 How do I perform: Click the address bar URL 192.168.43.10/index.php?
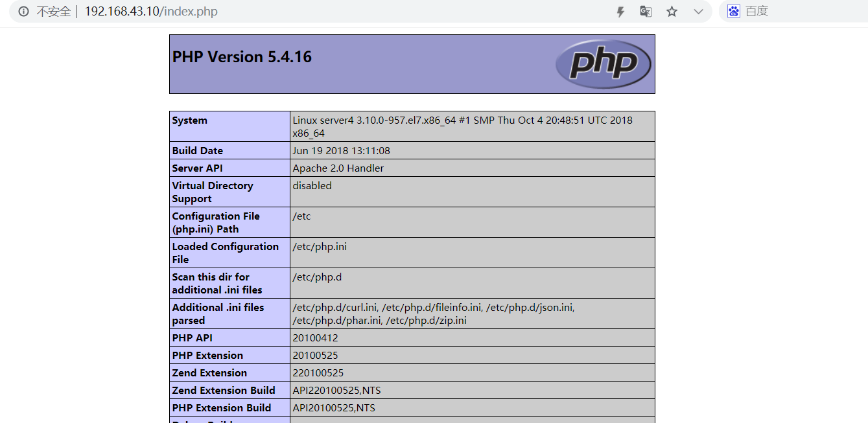coord(151,12)
